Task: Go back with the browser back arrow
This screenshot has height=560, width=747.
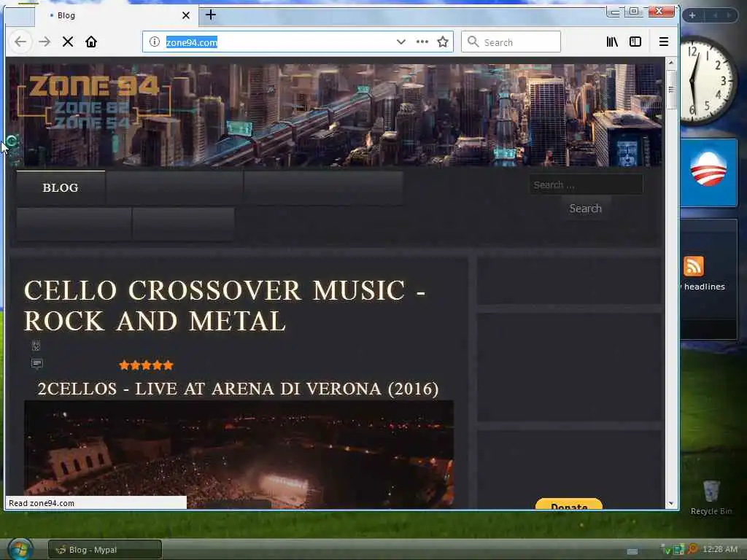Action: coord(20,42)
